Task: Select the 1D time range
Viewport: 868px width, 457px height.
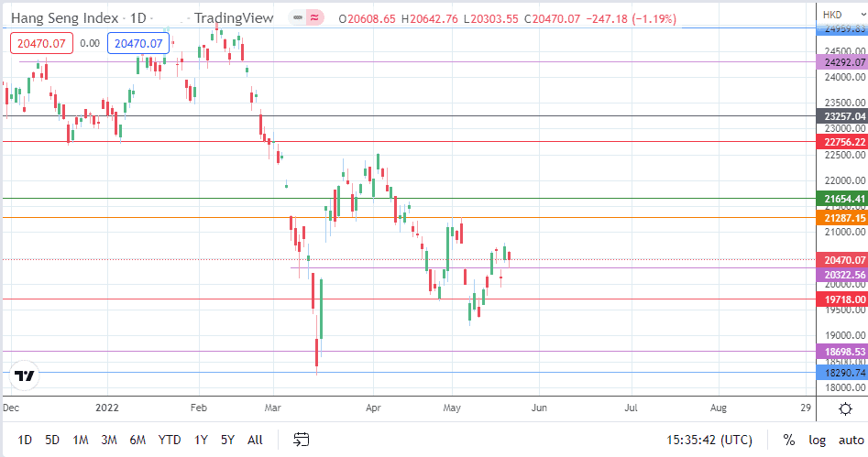Action: [x=25, y=440]
